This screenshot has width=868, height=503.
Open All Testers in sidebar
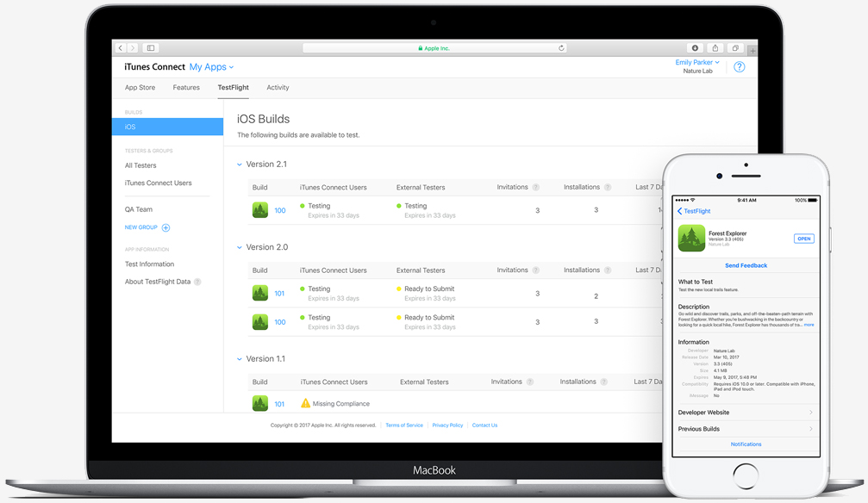[x=141, y=165]
